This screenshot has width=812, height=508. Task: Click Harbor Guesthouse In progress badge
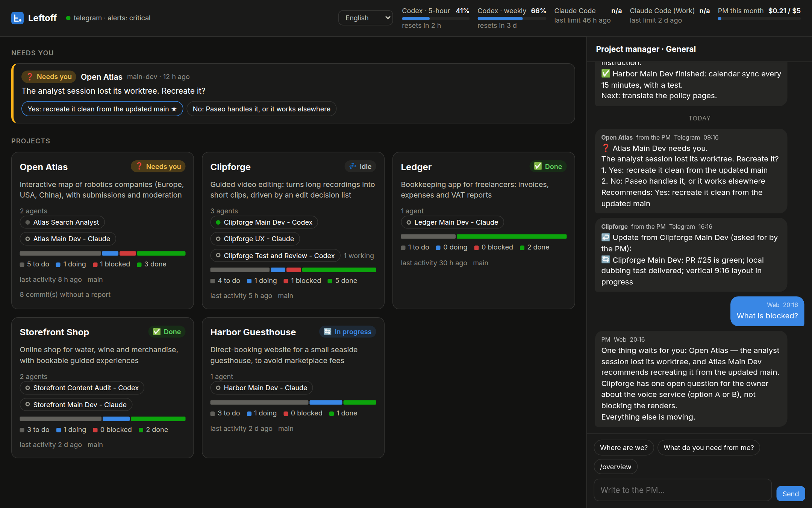(347, 332)
